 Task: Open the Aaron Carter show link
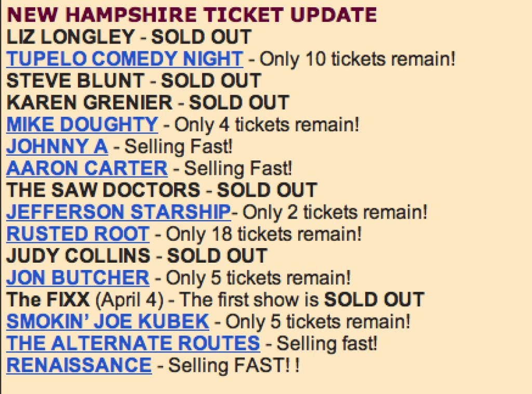87,169
